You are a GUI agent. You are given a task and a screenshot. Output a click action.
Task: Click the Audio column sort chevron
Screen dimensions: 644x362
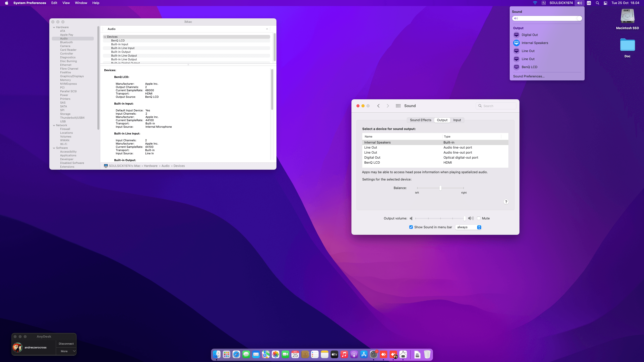[267, 29]
